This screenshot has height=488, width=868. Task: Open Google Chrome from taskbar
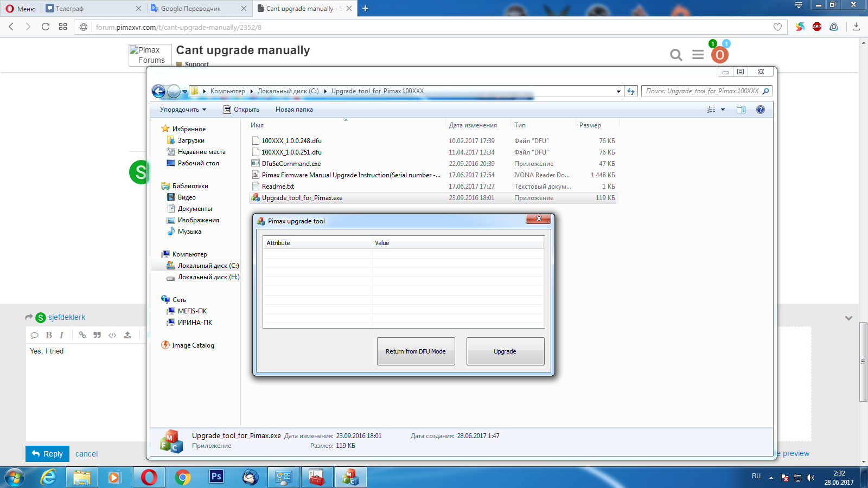183,477
